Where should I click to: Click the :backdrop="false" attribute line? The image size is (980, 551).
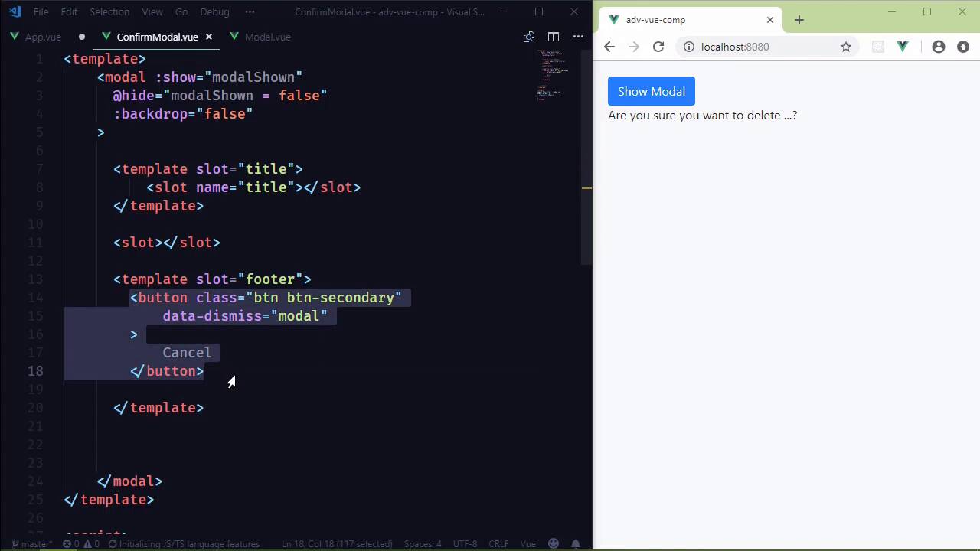183,114
